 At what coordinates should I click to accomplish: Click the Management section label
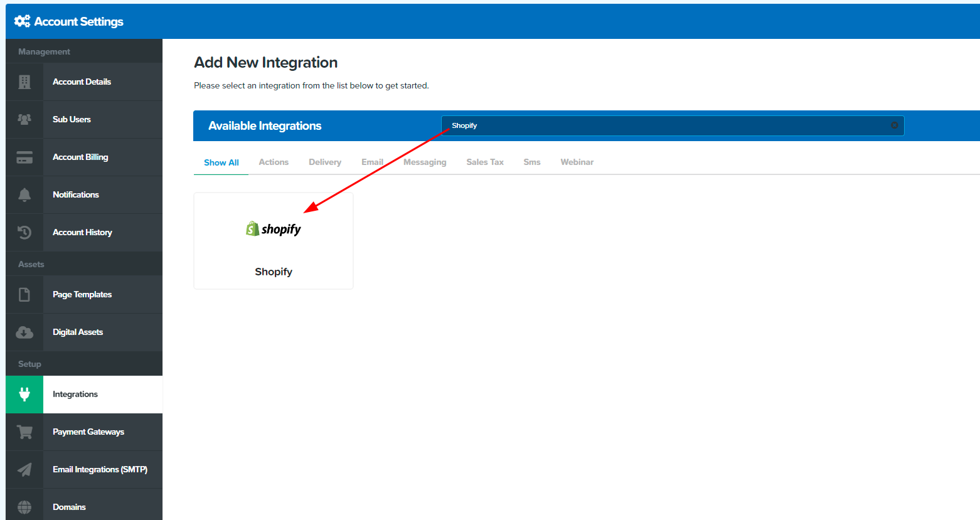click(x=44, y=51)
